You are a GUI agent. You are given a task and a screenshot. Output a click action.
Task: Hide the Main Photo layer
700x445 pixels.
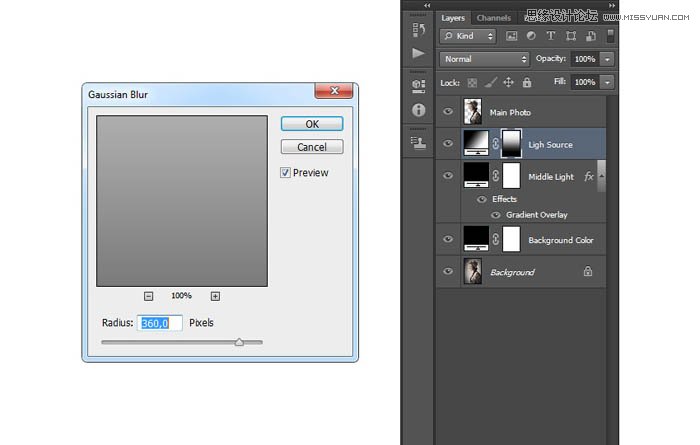[448, 112]
